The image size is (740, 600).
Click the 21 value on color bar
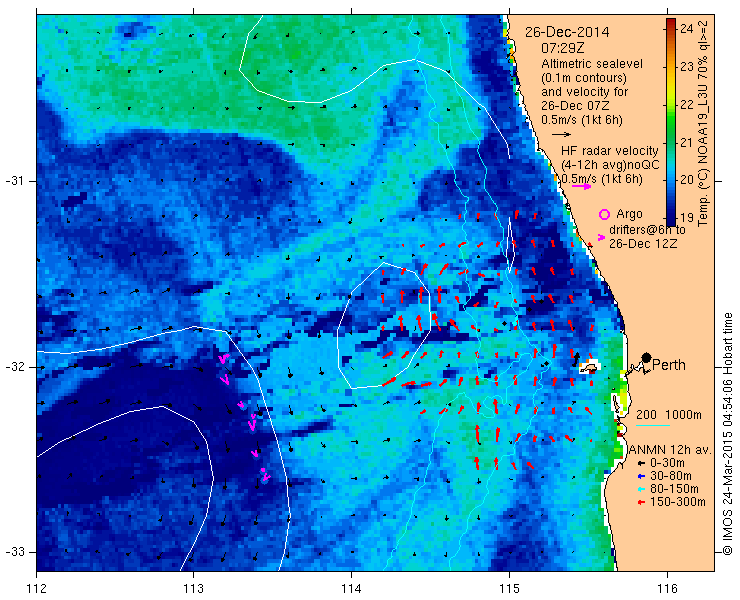[687, 142]
